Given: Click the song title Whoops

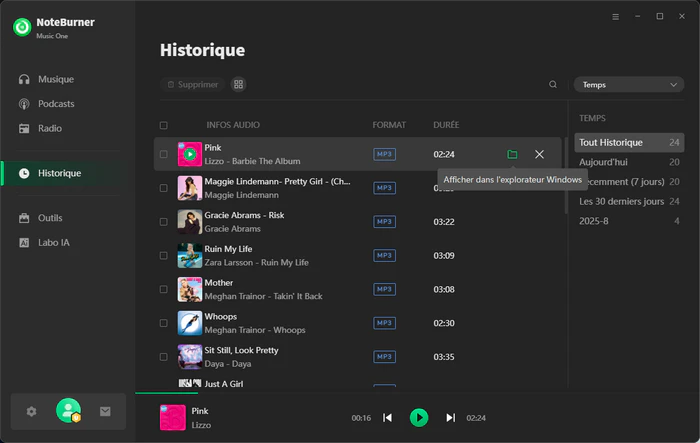Looking at the screenshot, I should click(x=221, y=317).
